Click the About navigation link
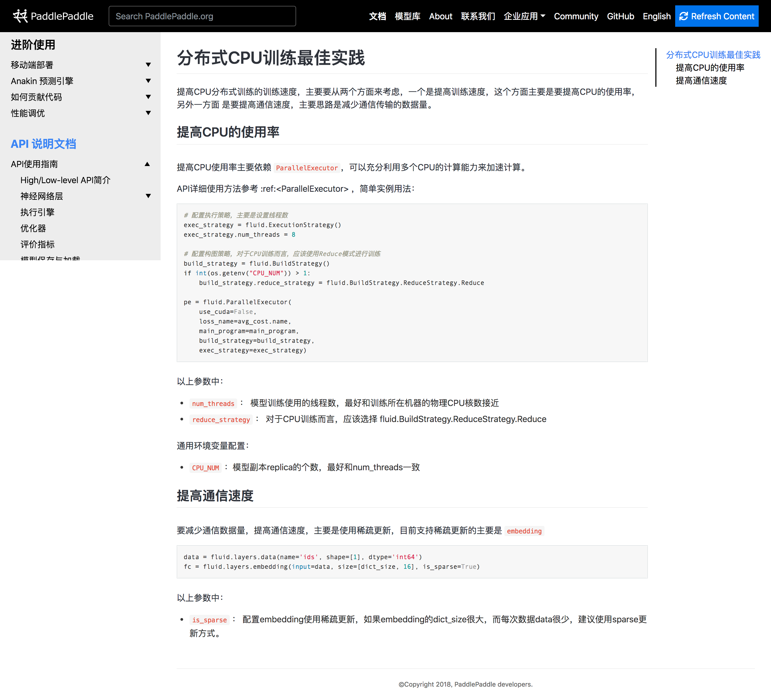The height and width of the screenshot is (700, 771). [x=440, y=16]
